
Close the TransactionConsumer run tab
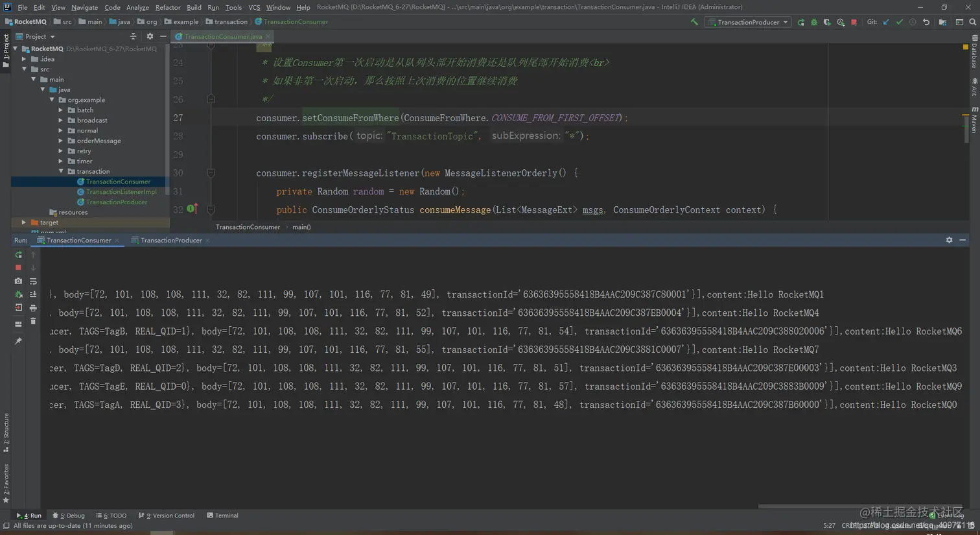coord(117,241)
